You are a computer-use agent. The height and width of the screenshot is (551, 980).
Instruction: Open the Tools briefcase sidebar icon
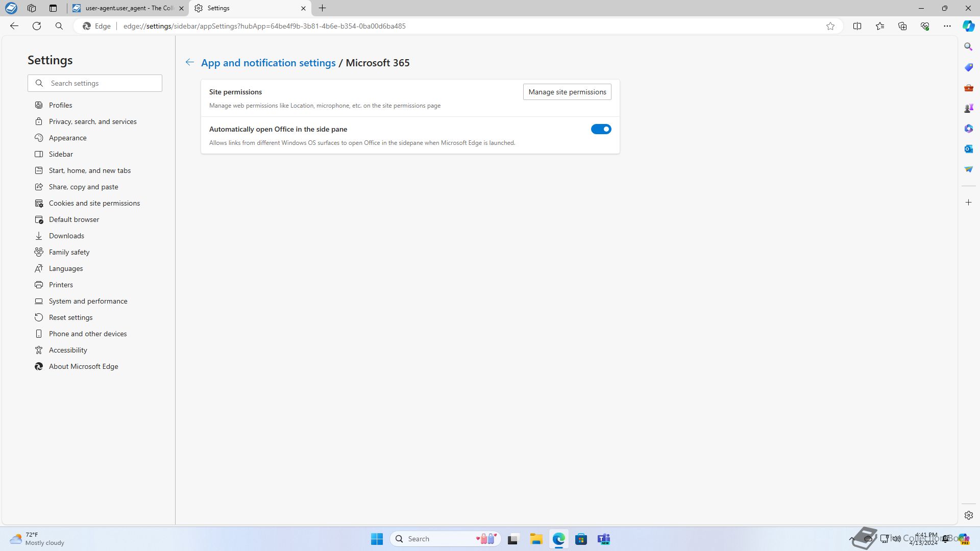[x=968, y=88]
